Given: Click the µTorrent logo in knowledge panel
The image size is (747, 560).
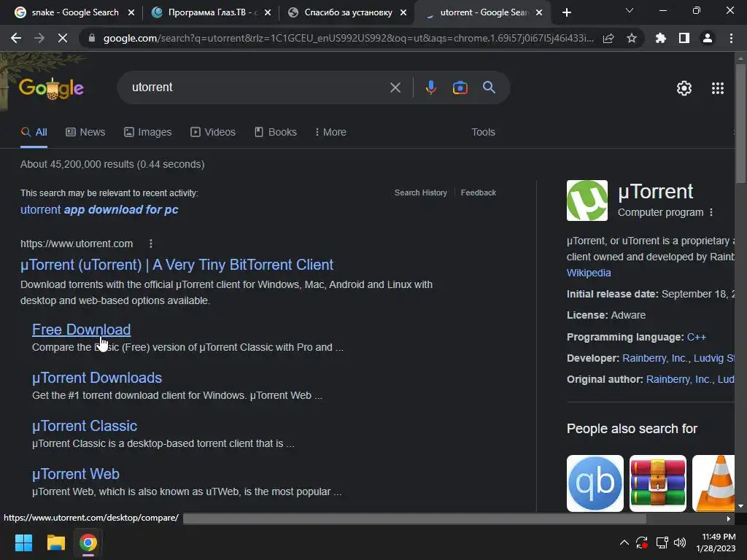Looking at the screenshot, I should 587,201.
